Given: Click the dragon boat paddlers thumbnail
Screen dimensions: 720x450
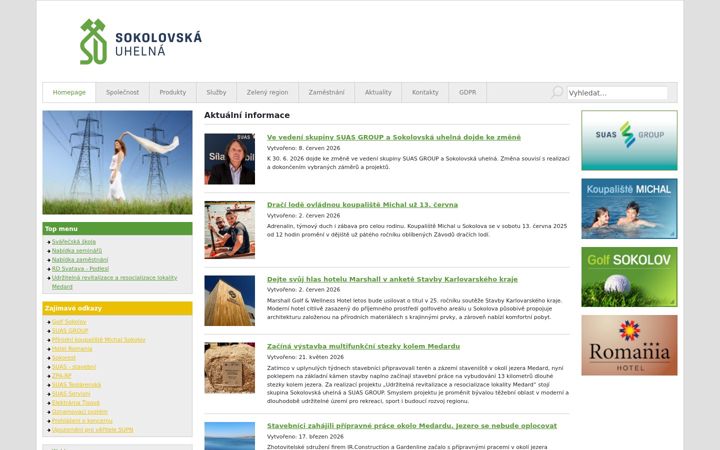Looking at the screenshot, I should point(230,230).
